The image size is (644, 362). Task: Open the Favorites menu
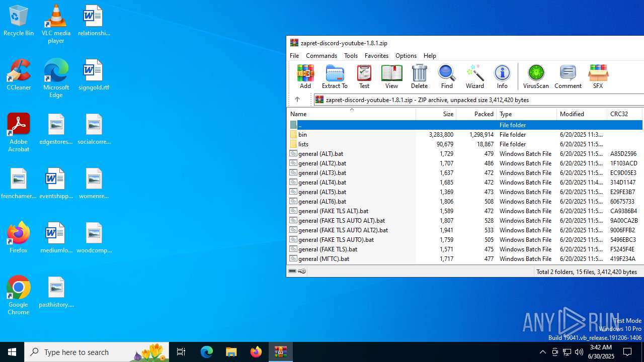pos(376,56)
